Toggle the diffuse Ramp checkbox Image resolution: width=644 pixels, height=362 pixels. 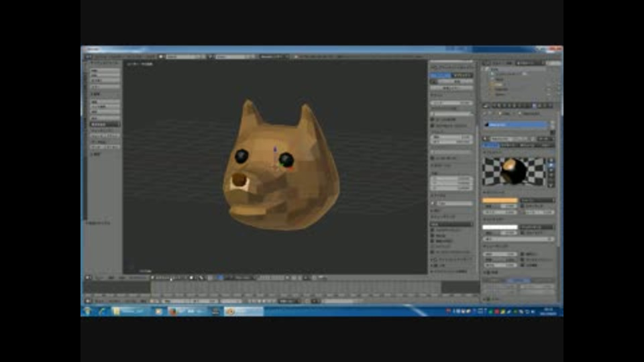click(x=523, y=206)
